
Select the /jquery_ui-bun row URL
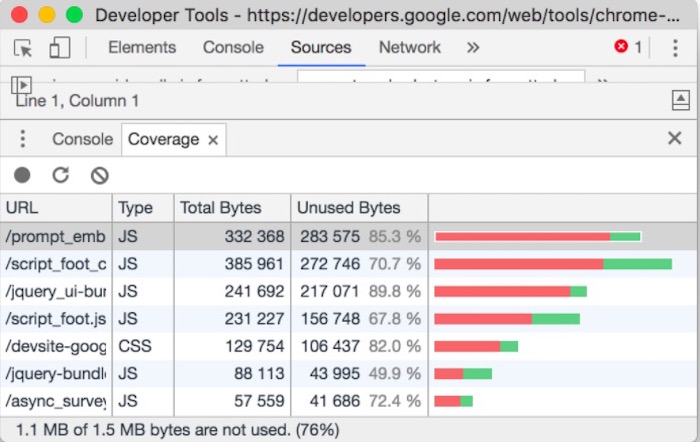click(x=55, y=291)
